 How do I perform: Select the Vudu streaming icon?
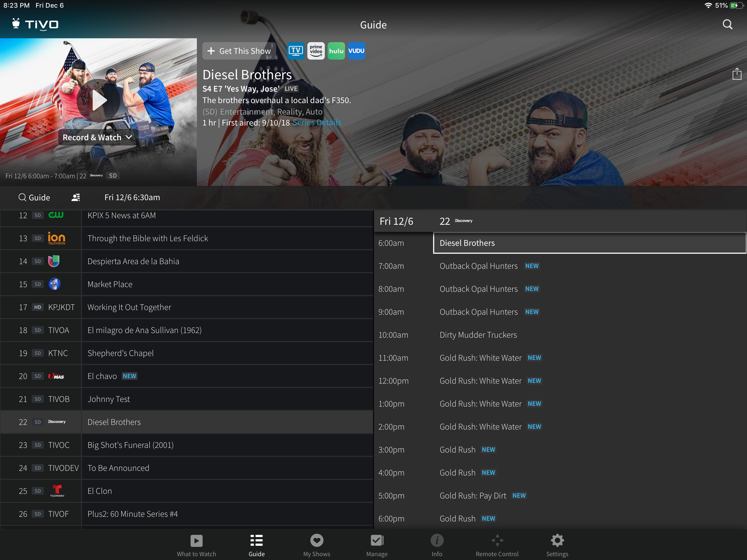356,51
